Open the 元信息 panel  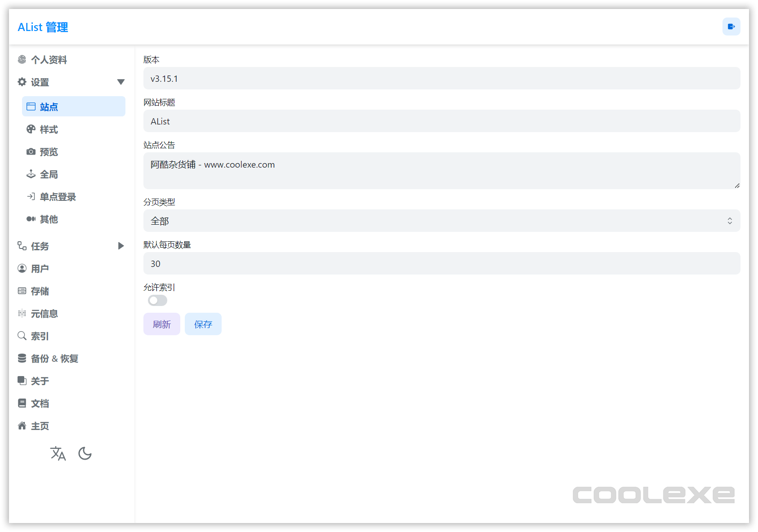(22, 313)
